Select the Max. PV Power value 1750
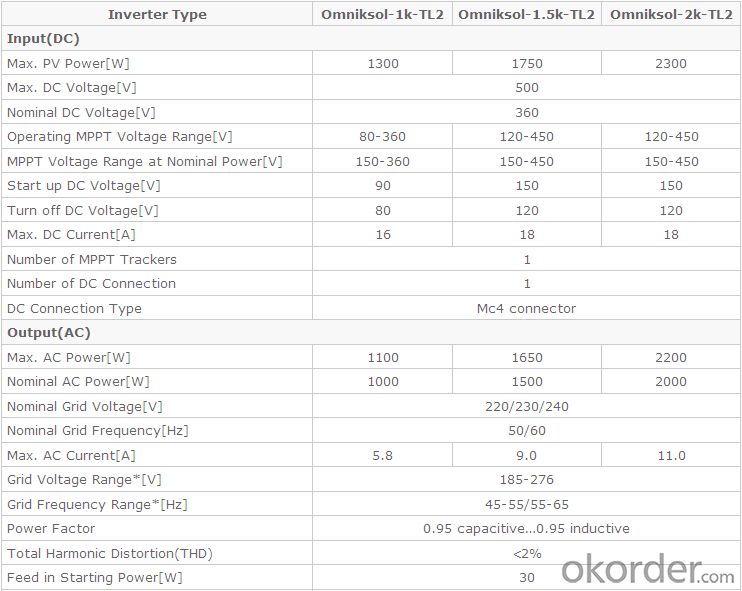The width and height of the screenshot is (742, 591). click(527, 63)
